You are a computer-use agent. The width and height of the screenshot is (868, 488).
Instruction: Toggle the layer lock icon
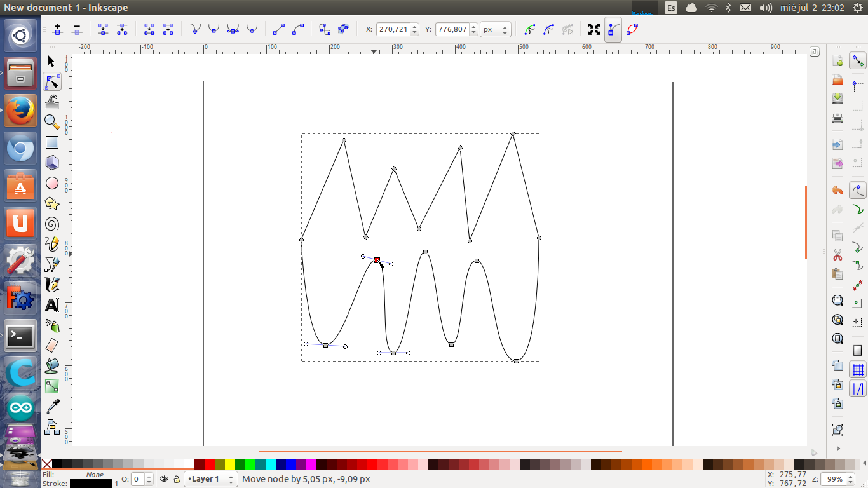coord(176,479)
